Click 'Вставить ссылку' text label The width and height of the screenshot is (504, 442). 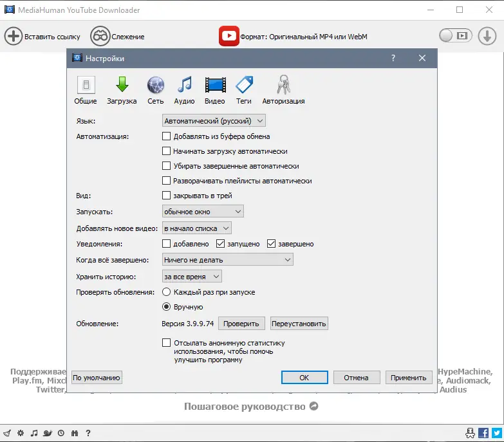(x=52, y=37)
